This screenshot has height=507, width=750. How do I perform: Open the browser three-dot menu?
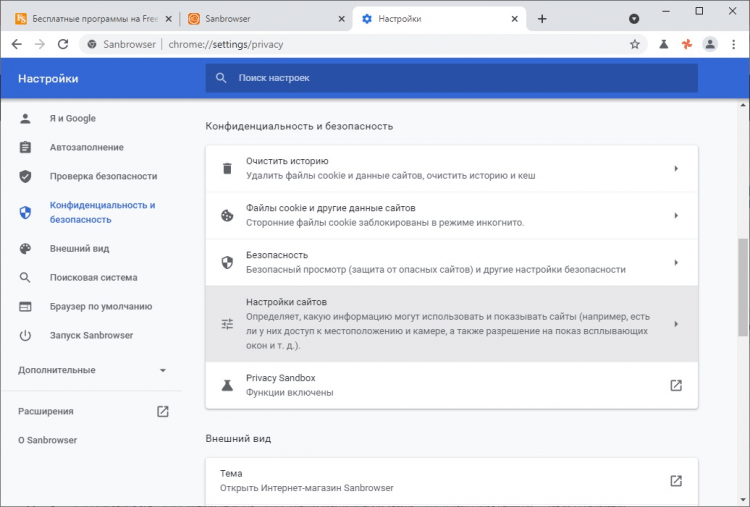coord(735,44)
